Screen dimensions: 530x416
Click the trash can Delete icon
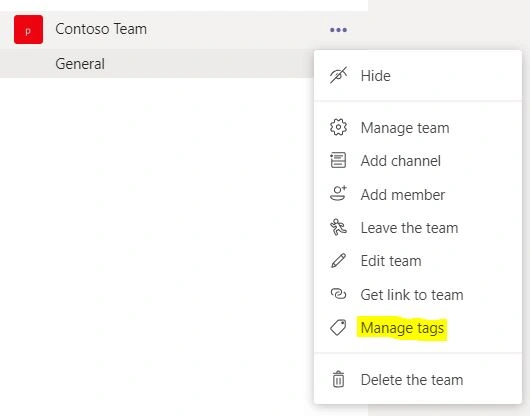click(x=338, y=379)
